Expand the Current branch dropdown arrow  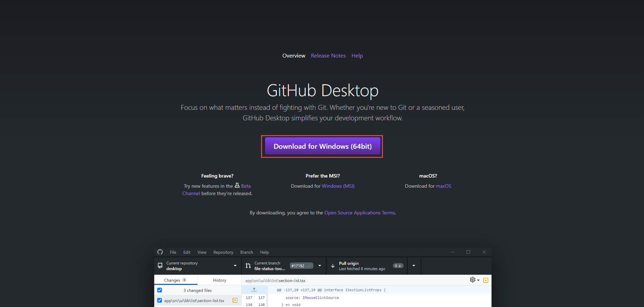pos(320,266)
